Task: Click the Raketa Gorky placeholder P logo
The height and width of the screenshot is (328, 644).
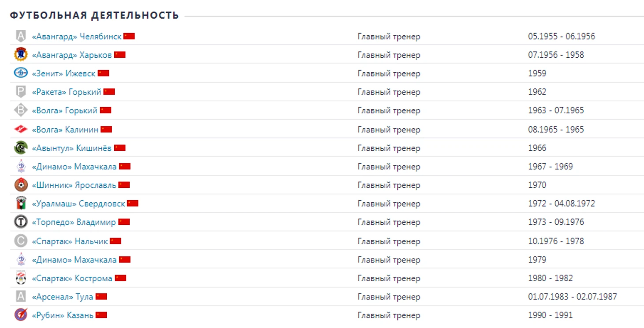Action: [21, 92]
